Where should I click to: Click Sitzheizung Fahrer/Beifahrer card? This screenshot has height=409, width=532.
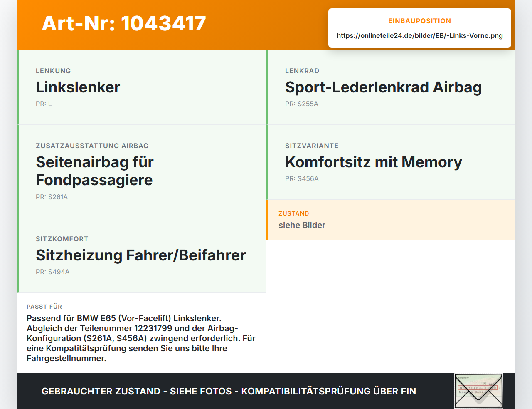tap(141, 255)
